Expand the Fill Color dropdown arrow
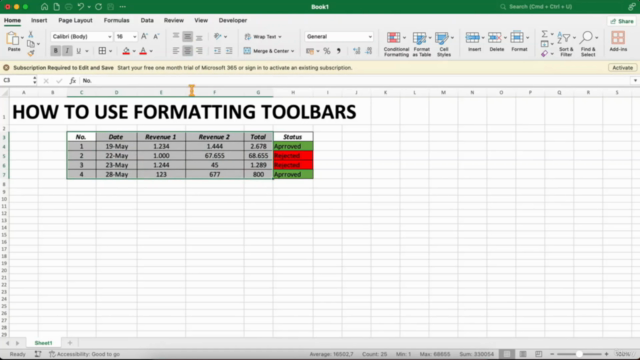 coord(134,51)
